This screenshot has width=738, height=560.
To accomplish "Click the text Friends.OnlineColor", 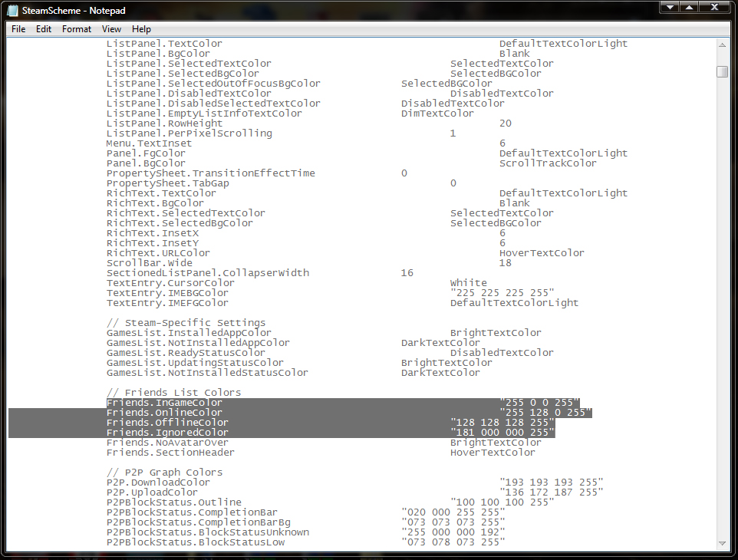I will tap(164, 413).
